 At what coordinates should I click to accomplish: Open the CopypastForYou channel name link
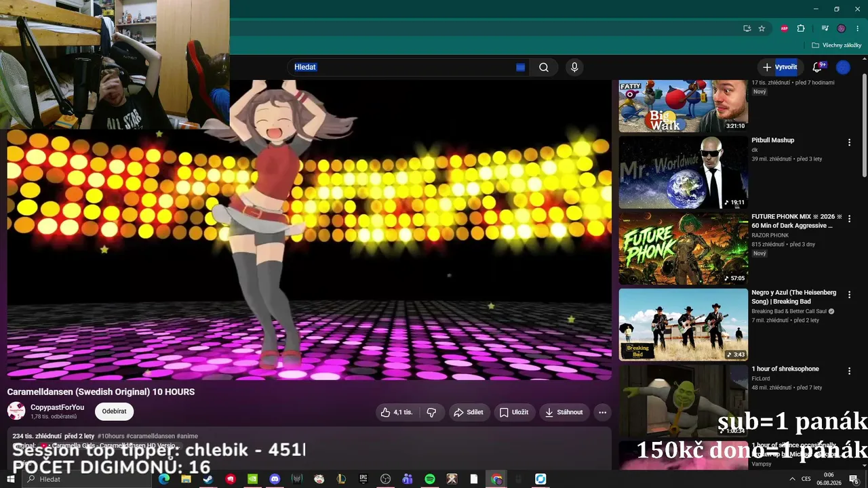[x=58, y=407]
